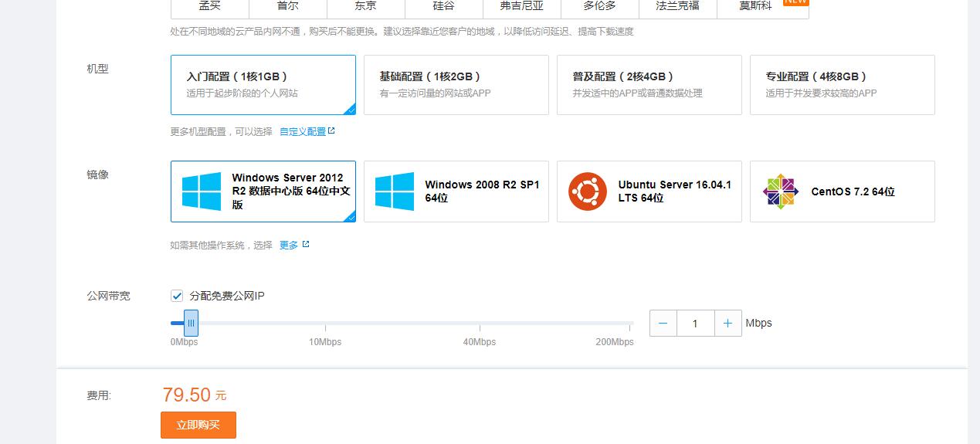This screenshot has height=444, width=980.
Task: Click the Windows logo on 2008 R2 card
Action: [x=395, y=191]
